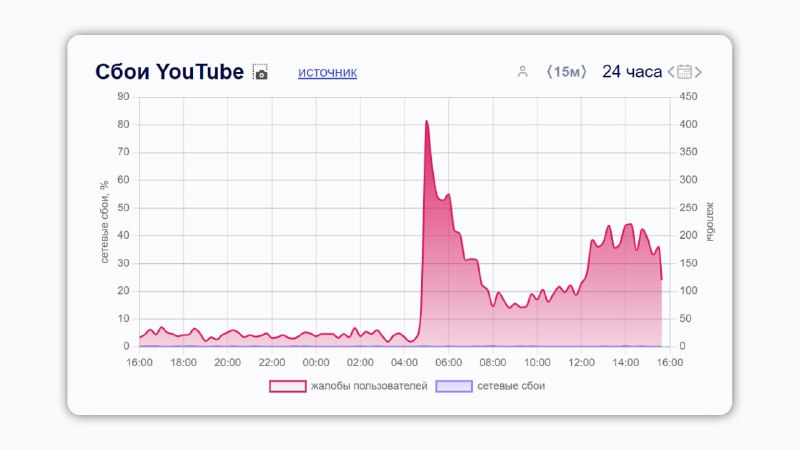Screen dimensions: 800x450
Task: Click the '06:00' x-axis label
Action: point(448,362)
